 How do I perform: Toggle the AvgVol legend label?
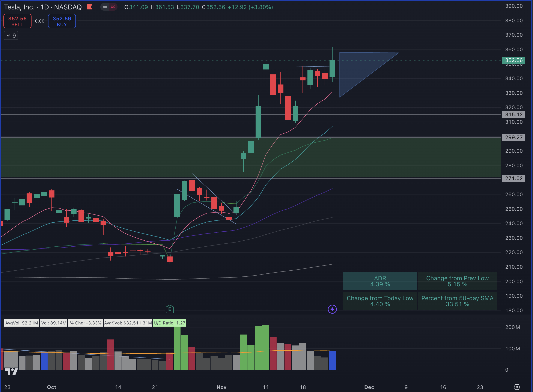point(21,323)
